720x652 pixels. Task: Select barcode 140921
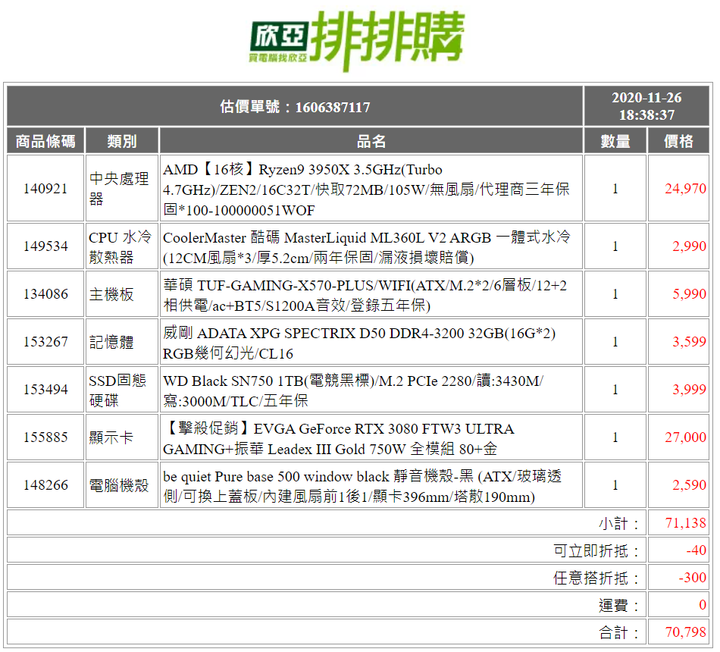45,189
